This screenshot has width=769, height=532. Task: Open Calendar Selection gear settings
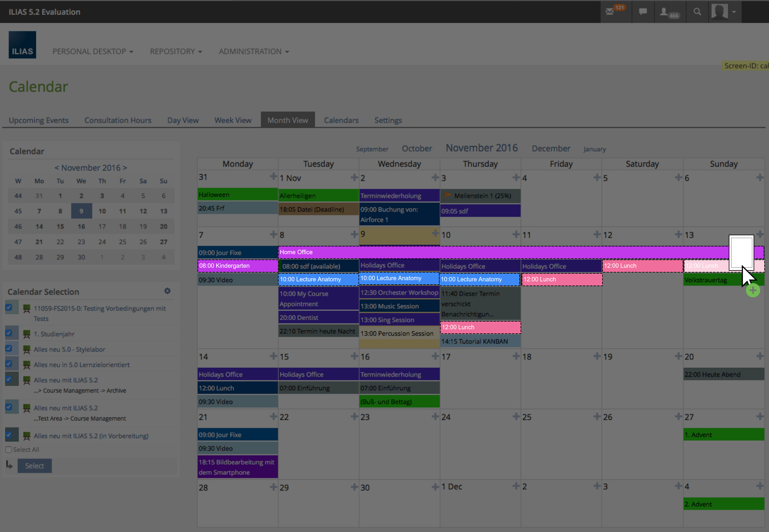pos(167,291)
